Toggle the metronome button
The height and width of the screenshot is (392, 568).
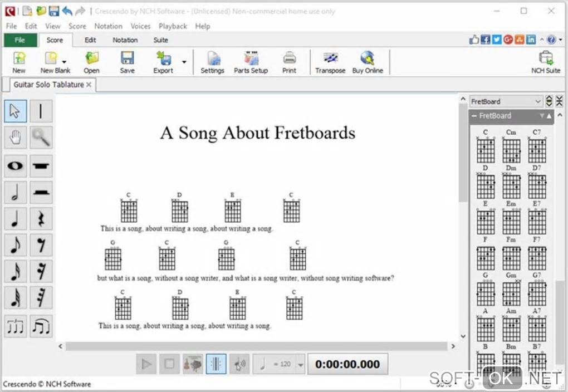tap(216, 364)
